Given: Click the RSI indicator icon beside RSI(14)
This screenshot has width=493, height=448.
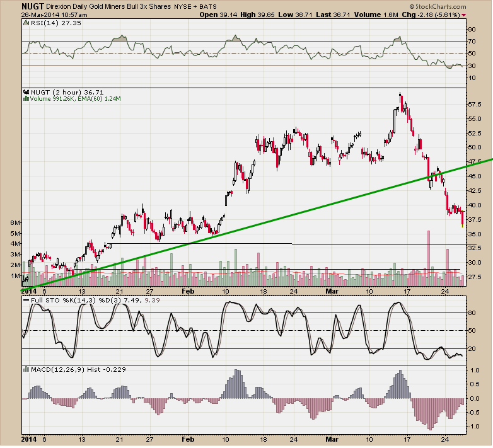Looking at the screenshot, I should pyautogui.click(x=26, y=23).
